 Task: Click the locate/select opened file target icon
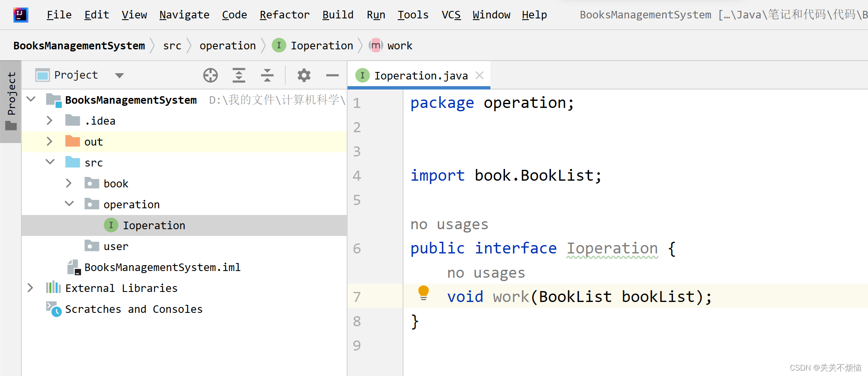(211, 75)
